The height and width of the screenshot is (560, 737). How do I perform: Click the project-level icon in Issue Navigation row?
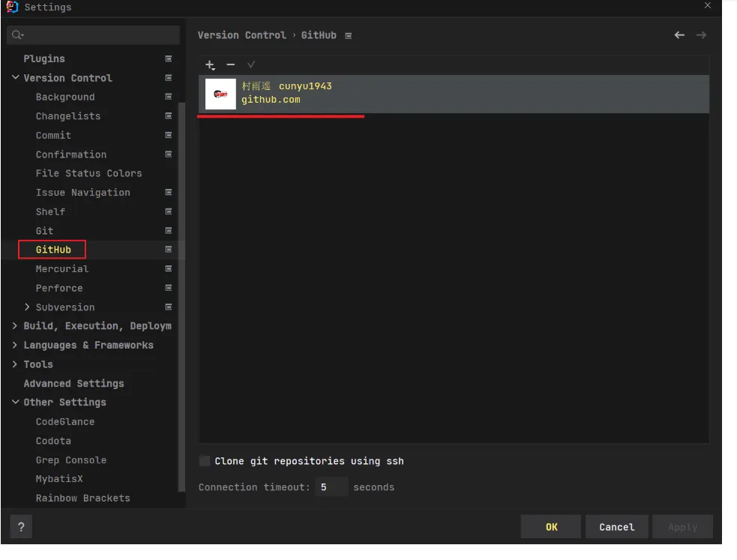[168, 192]
